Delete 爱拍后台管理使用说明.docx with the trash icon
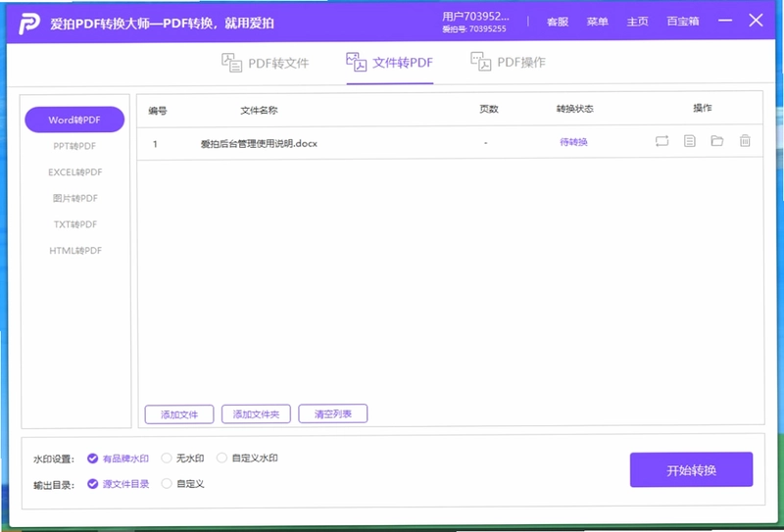 (x=745, y=140)
